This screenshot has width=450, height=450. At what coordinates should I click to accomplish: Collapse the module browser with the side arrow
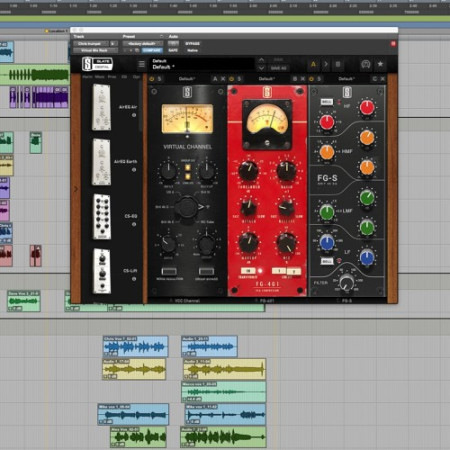pyautogui.click(x=76, y=189)
